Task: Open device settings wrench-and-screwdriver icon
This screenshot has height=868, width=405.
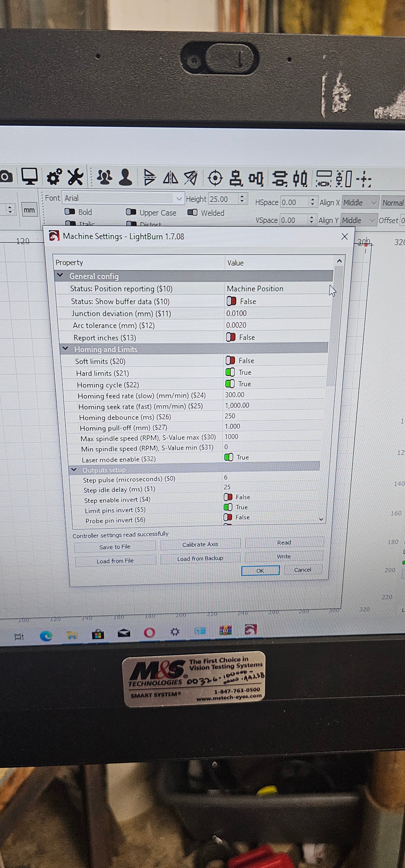Action: (75, 177)
